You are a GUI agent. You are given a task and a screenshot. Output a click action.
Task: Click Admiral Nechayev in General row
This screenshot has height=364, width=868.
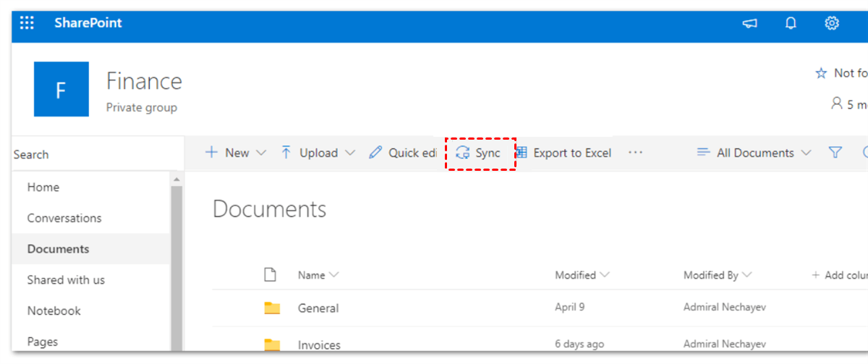pos(725,308)
